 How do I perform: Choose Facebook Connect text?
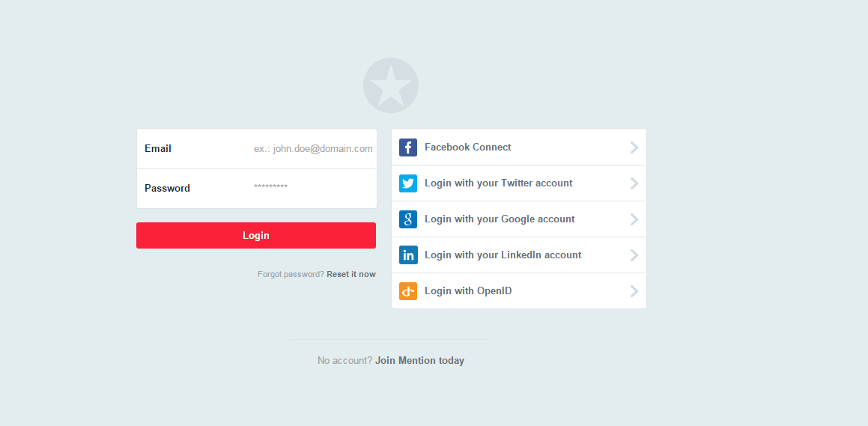coord(468,147)
